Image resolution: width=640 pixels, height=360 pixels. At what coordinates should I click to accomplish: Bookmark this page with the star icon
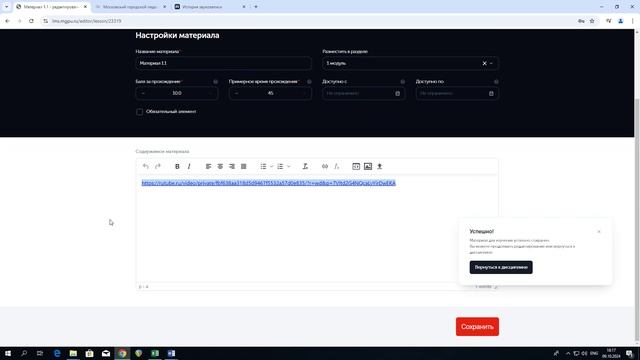592,21
